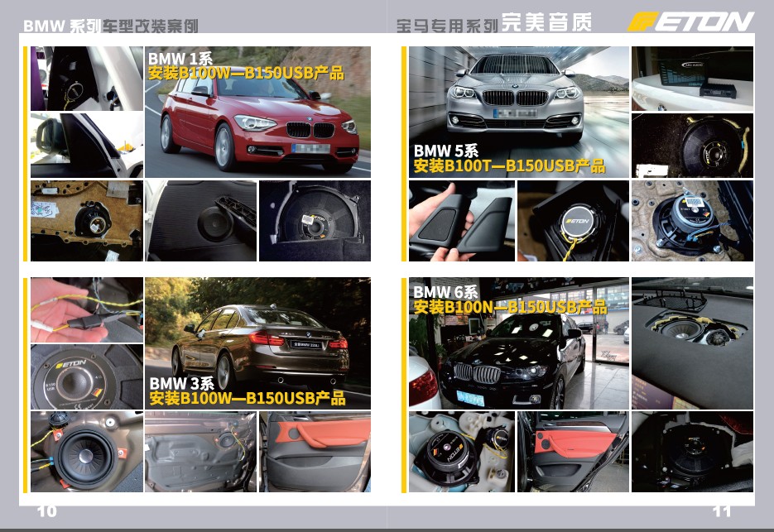Click the text '安装B100W—B150USB产品' on the red car
The height and width of the screenshot is (532, 774).
pyautogui.click(x=246, y=73)
